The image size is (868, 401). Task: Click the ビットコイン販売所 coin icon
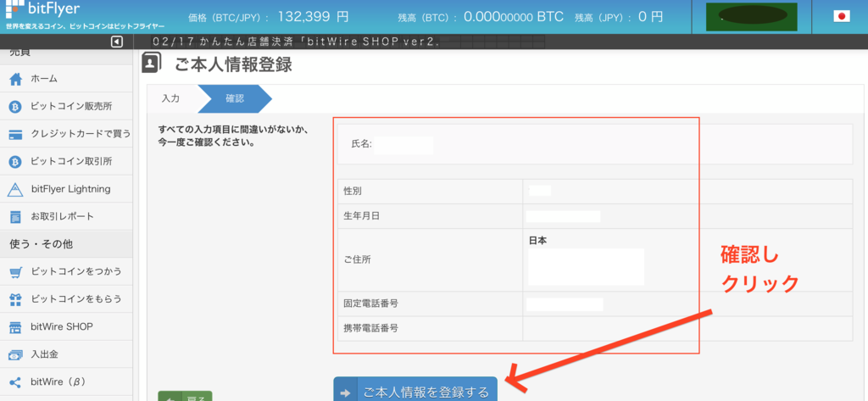click(x=15, y=106)
